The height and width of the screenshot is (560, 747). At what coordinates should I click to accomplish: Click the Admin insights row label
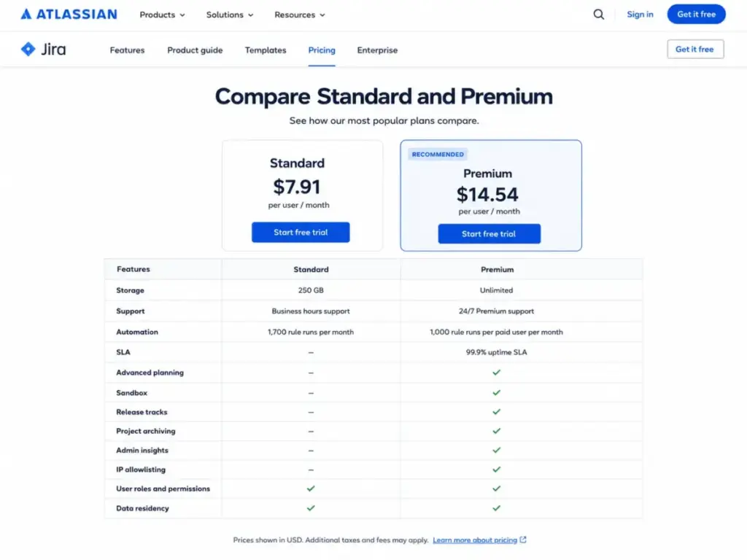tap(142, 450)
